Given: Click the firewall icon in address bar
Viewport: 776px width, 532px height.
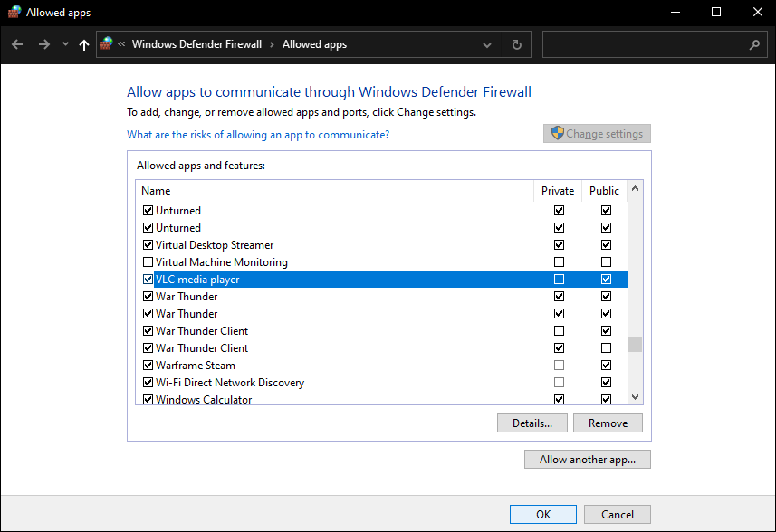Looking at the screenshot, I should 107,43.
